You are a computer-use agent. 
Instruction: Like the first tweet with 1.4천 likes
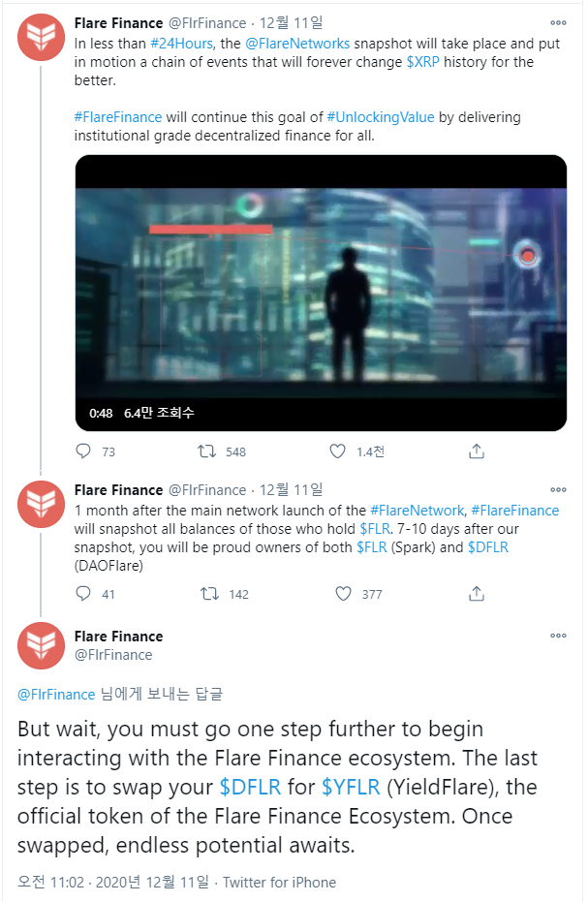(x=337, y=451)
